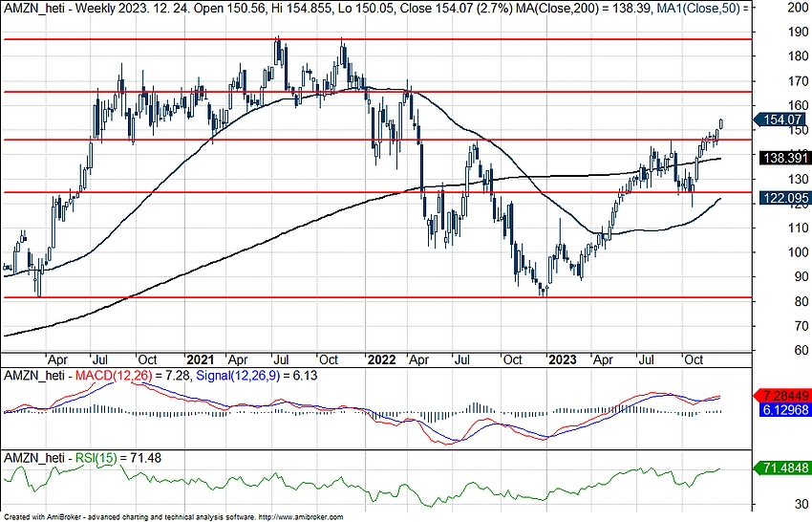Viewport: 812px width, 522px height.
Task: Click the AMZN_heti - Weekly title in price pane
Action: pyautogui.click(x=60, y=9)
